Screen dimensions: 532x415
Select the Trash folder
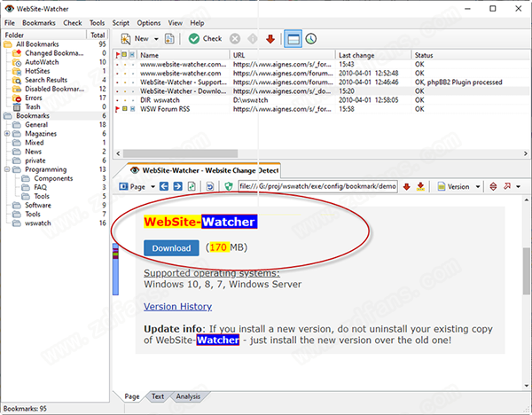[x=33, y=107]
